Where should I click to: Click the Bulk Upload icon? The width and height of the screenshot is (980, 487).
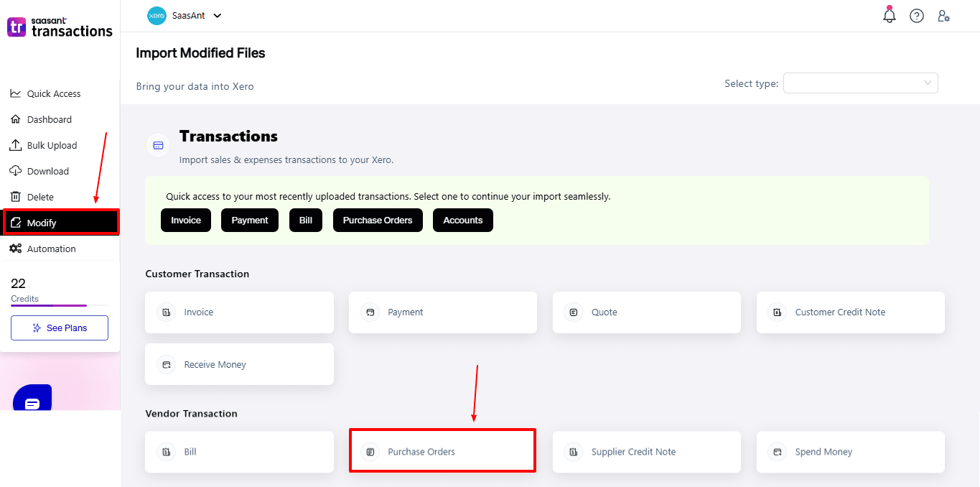15,145
